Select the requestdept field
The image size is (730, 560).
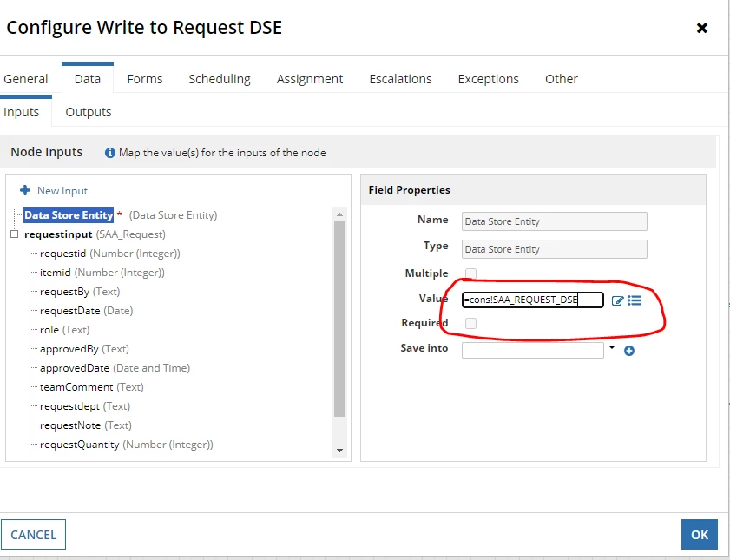click(x=69, y=406)
